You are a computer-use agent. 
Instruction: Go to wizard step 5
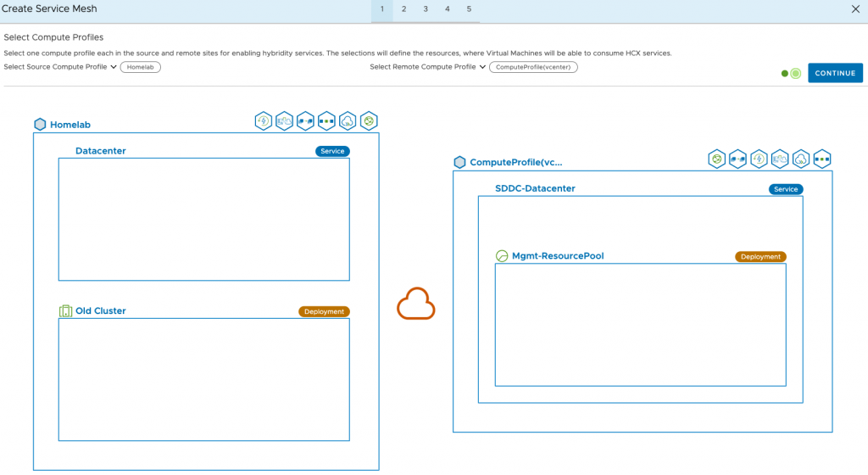(469, 9)
